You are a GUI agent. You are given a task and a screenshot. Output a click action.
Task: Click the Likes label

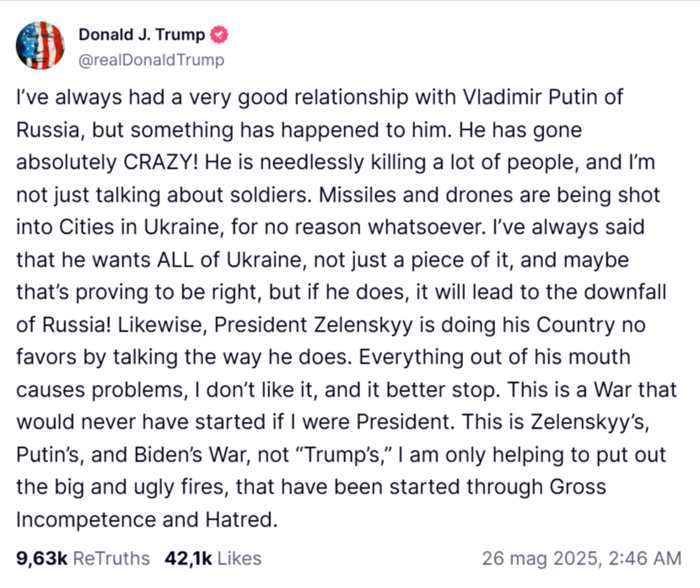pos(240,558)
